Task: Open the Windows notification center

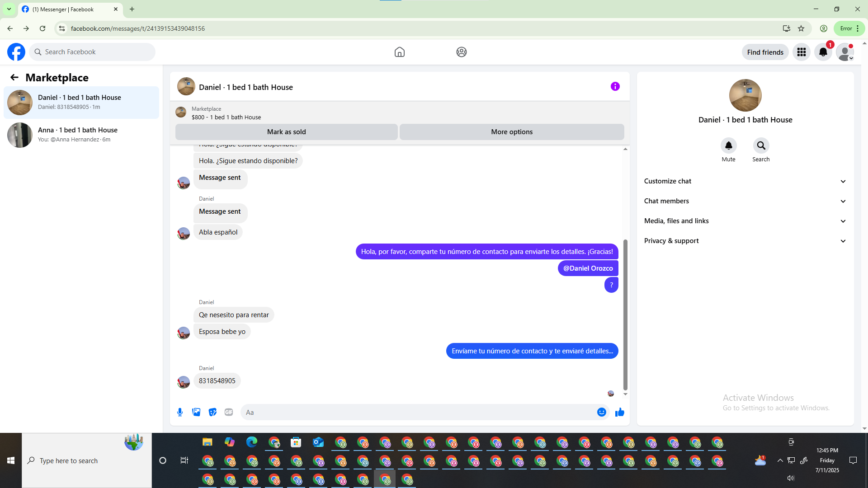Action: (853, 460)
